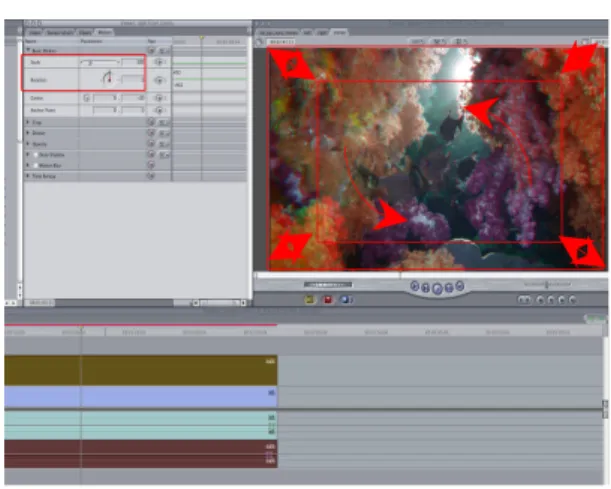Open the Filters tab in Viewer
Viewport: 611px width, 489px height.
point(85,33)
